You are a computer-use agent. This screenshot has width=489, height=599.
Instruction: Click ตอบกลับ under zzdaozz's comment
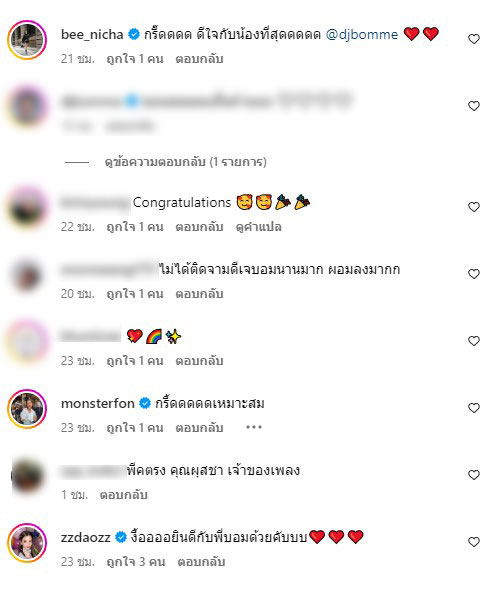coord(201,562)
